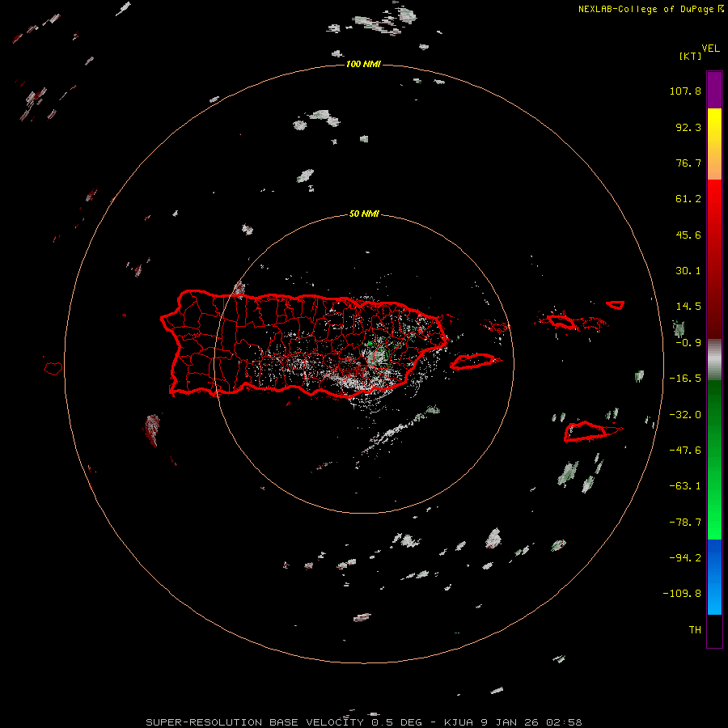
Task: Click the St. Croix island outline in southeast
Action: click(x=586, y=432)
